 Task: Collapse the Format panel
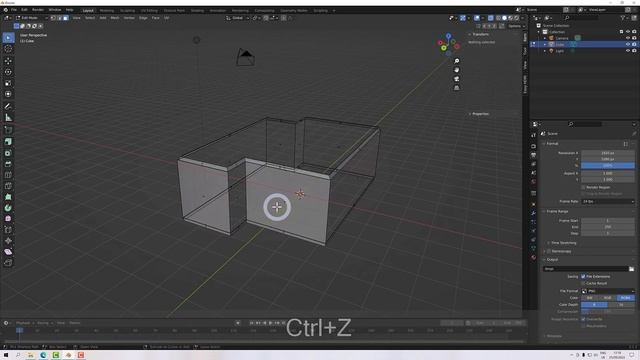[552, 144]
